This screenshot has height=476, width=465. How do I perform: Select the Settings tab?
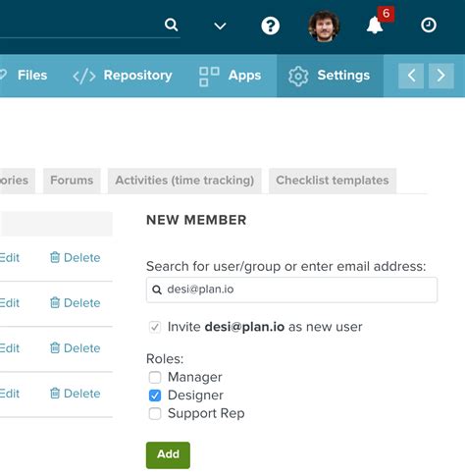tap(330, 76)
